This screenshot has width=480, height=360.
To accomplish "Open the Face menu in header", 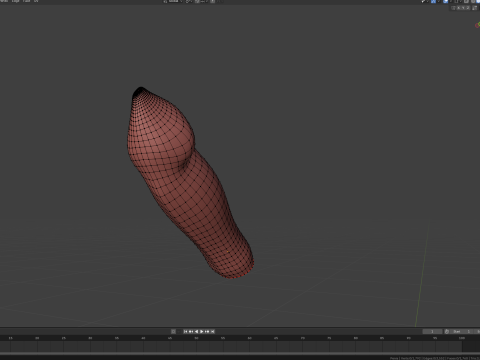I will pyautogui.click(x=26, y=1).
